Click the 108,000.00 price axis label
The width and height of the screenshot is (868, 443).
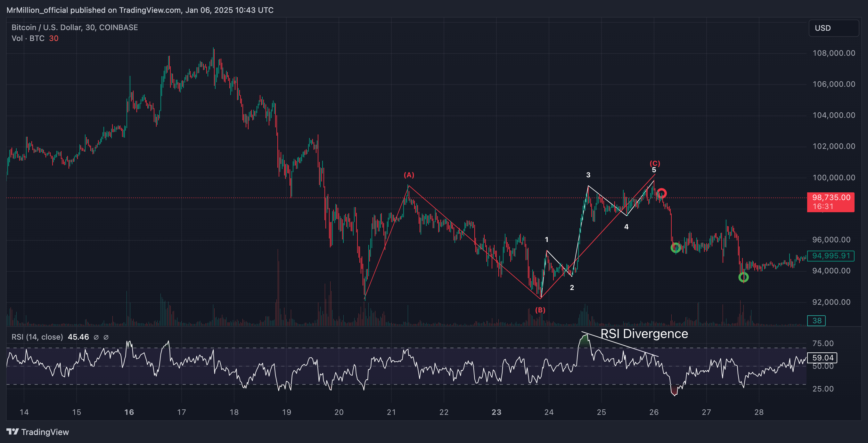(834, 53)
